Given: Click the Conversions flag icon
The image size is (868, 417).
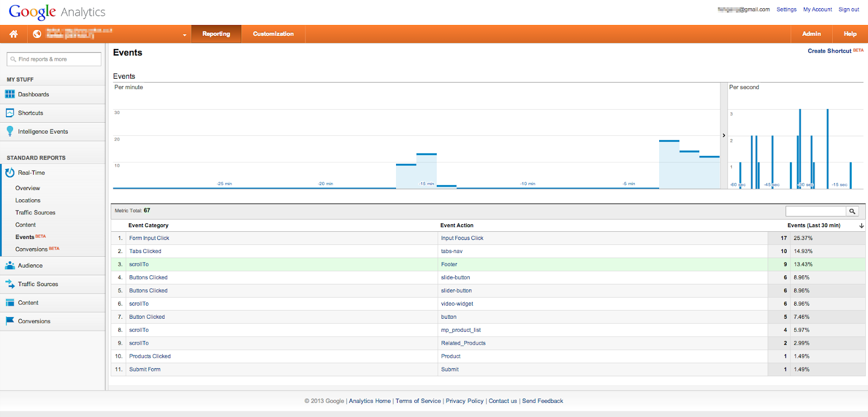Looking at the screenshot, I should pos(10,321).
